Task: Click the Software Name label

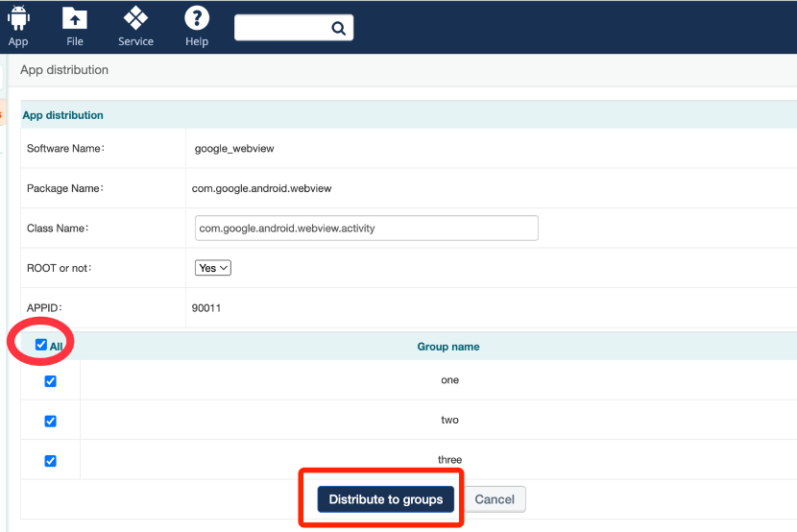Action: (65, 149)
